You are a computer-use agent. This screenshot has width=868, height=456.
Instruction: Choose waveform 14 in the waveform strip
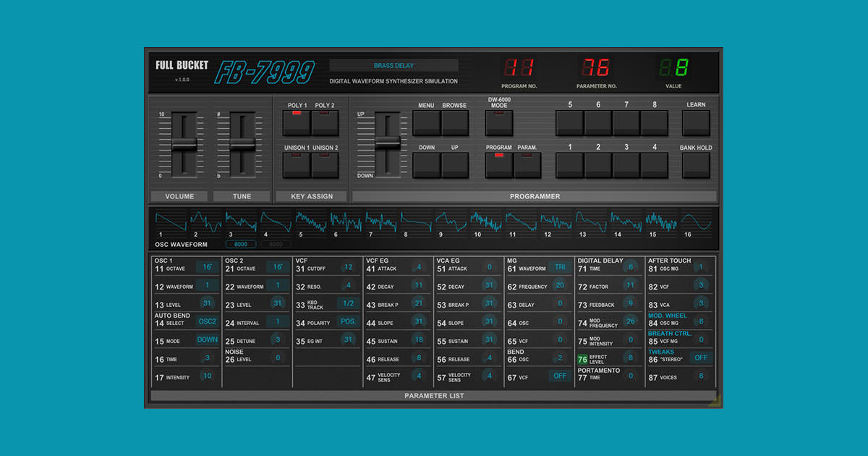[x=626, y=221]
